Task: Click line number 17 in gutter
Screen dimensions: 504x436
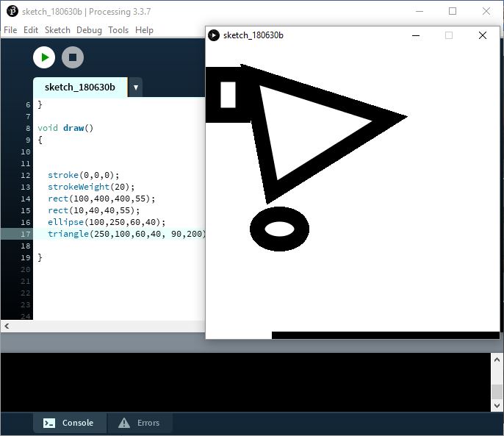Action: [26, 234]
